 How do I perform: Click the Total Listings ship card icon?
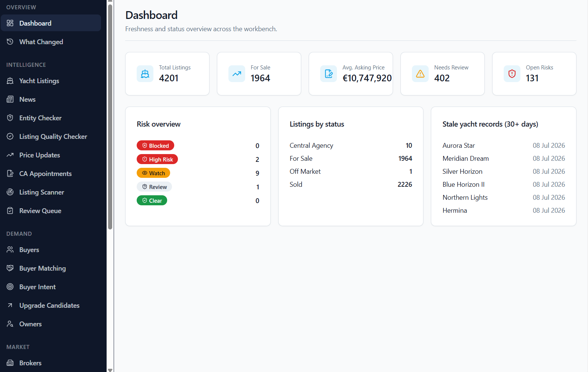point(145,74)
